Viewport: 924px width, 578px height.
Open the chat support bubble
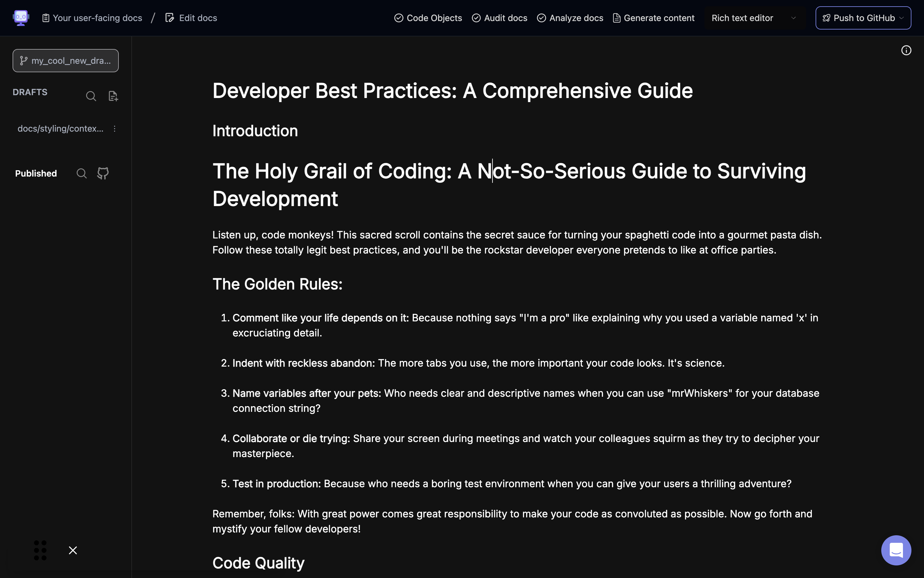(x=896, y=550)
